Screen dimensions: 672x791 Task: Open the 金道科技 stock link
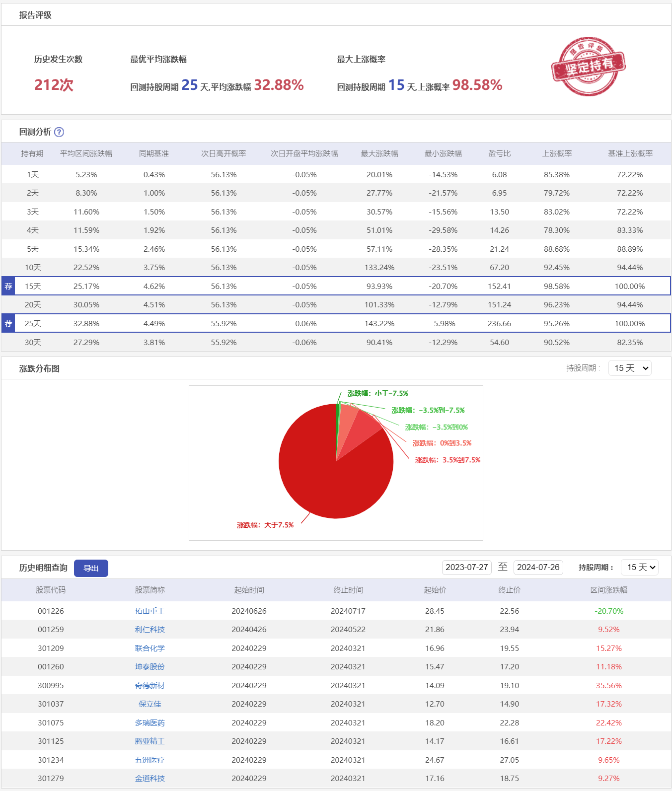[x=149, y=779]
